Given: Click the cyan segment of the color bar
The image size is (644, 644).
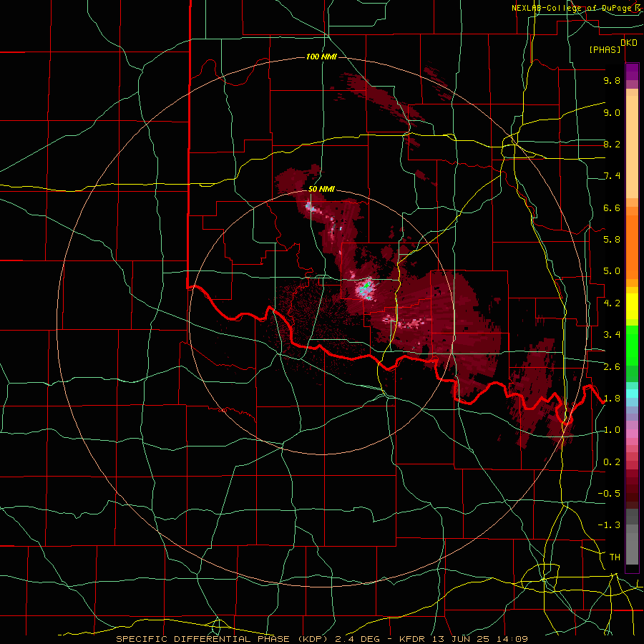Looking at the screenshot, I should [632, 394].
